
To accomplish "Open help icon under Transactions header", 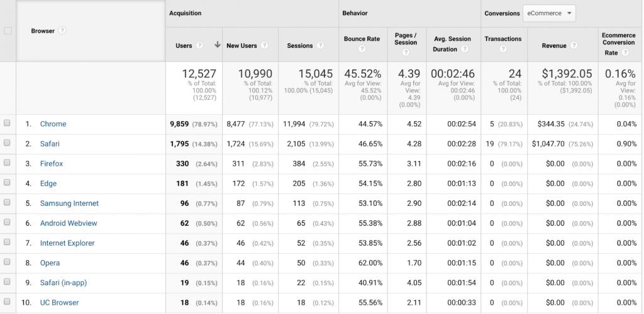I will click(502, 49).
